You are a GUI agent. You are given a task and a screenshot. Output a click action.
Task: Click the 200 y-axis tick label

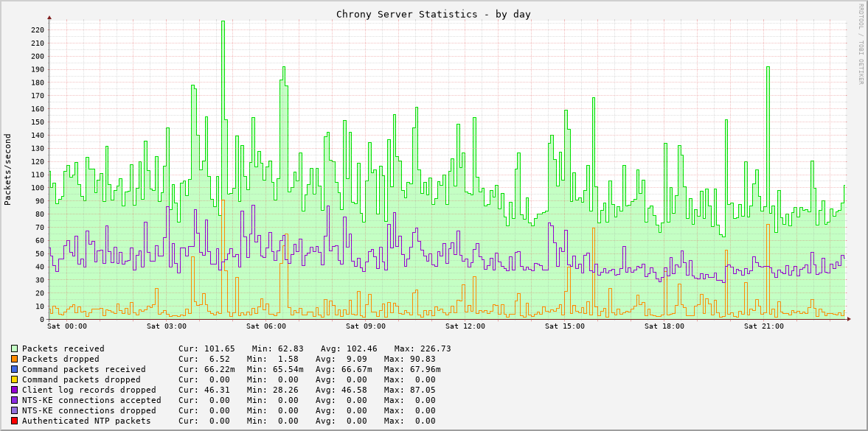pyautogui.click(x=37, y=57)
